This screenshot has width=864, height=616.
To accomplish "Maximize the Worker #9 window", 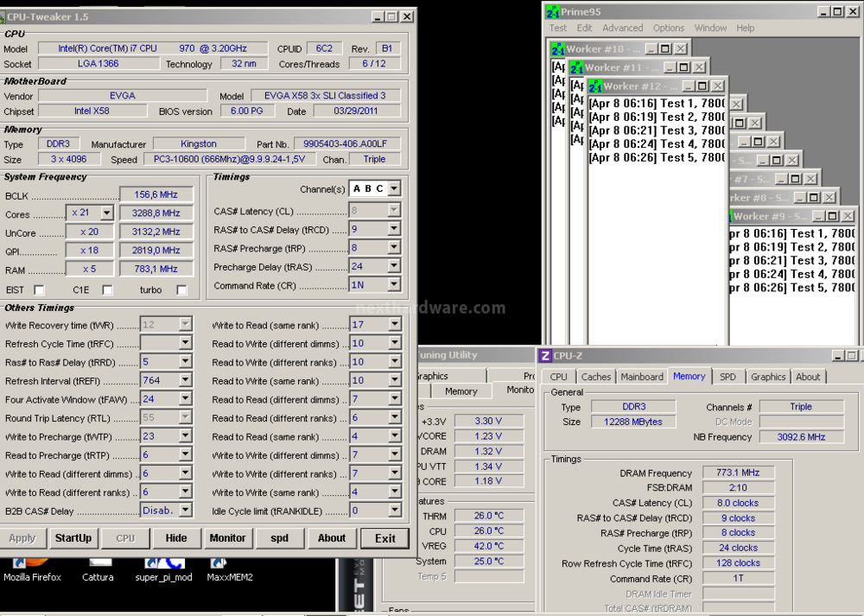I will (832, 216).
